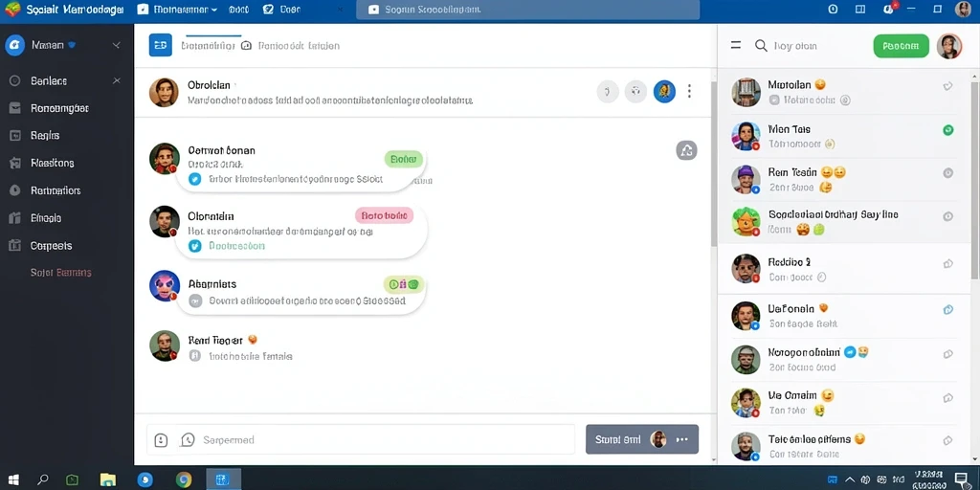Click the pink label on Olonntia message
This screenshot has width=980, height=490.
coord(385,215)
